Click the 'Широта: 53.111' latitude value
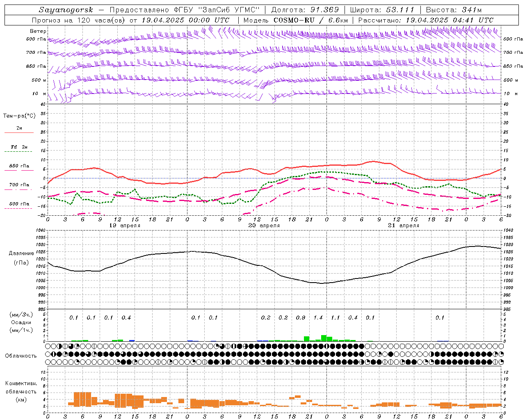 click(x=382, y=9)
